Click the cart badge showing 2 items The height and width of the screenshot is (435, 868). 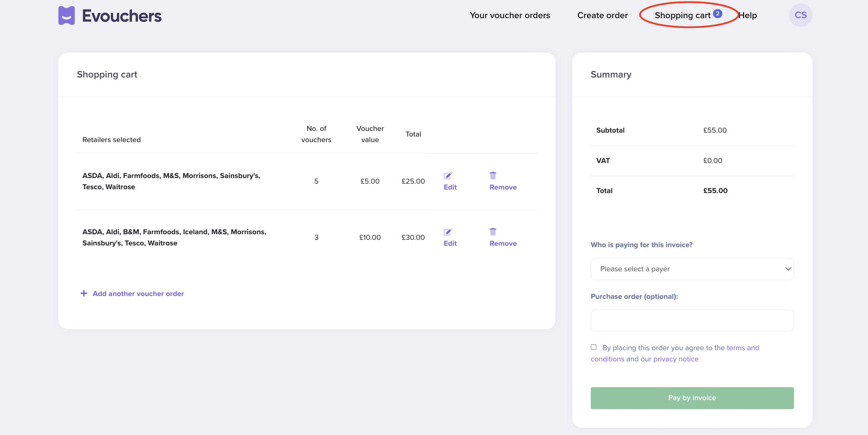[718, 14]
